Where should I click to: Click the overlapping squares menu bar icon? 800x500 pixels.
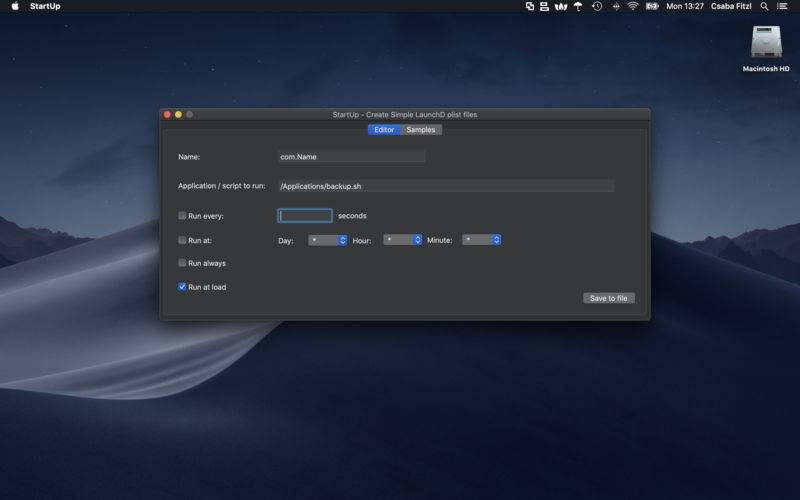tap(530, 6)
